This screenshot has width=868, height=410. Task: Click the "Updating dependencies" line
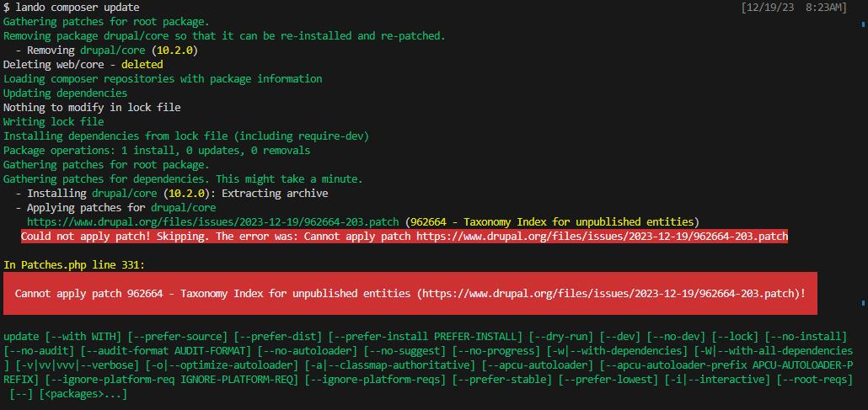pyautogui.click(x=66, y=93)
